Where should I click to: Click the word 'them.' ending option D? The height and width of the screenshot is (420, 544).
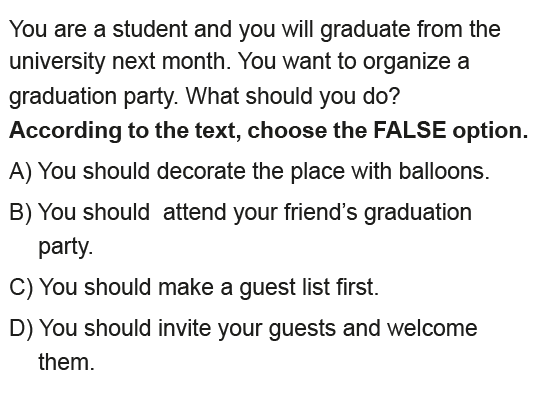click(x=67, y=362)
